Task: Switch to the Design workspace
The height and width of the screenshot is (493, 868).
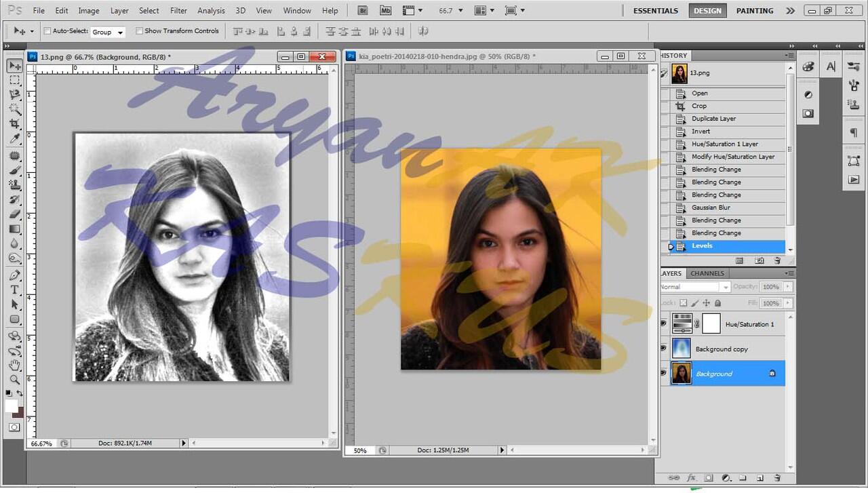Action: 707,11
